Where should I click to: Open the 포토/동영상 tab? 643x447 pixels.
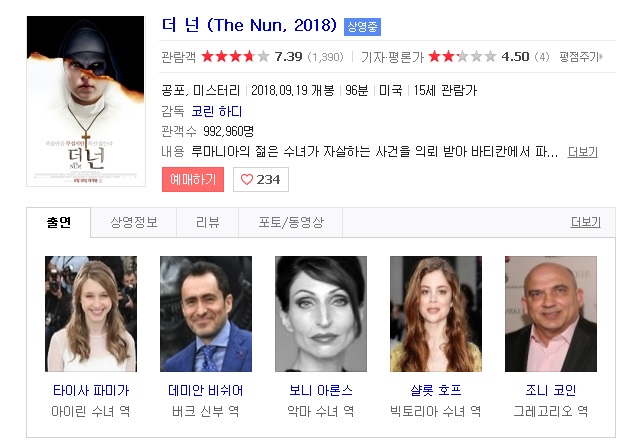(291, 222)
